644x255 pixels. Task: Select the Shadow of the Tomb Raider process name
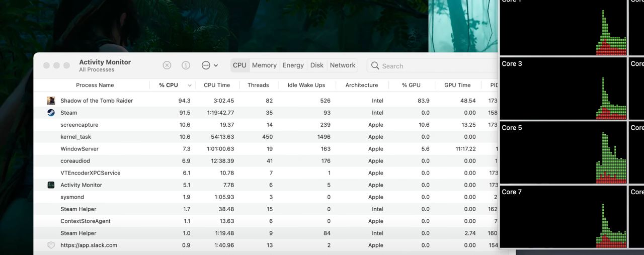click(97, 101)
